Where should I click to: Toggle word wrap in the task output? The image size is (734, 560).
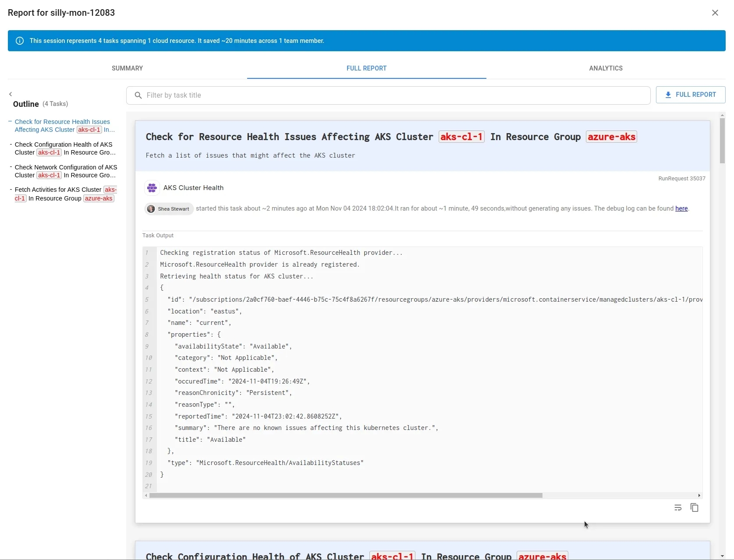677,507
